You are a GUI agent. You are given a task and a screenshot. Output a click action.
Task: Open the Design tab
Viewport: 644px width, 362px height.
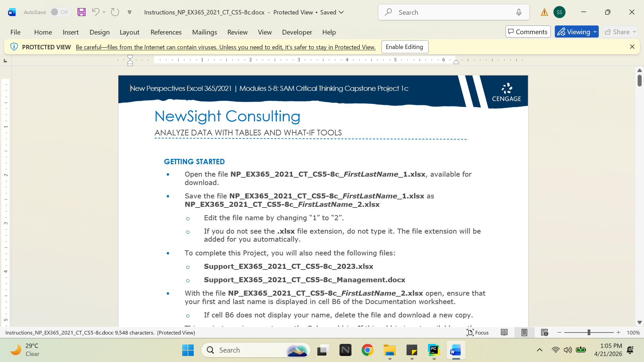[x=100, y=32]
